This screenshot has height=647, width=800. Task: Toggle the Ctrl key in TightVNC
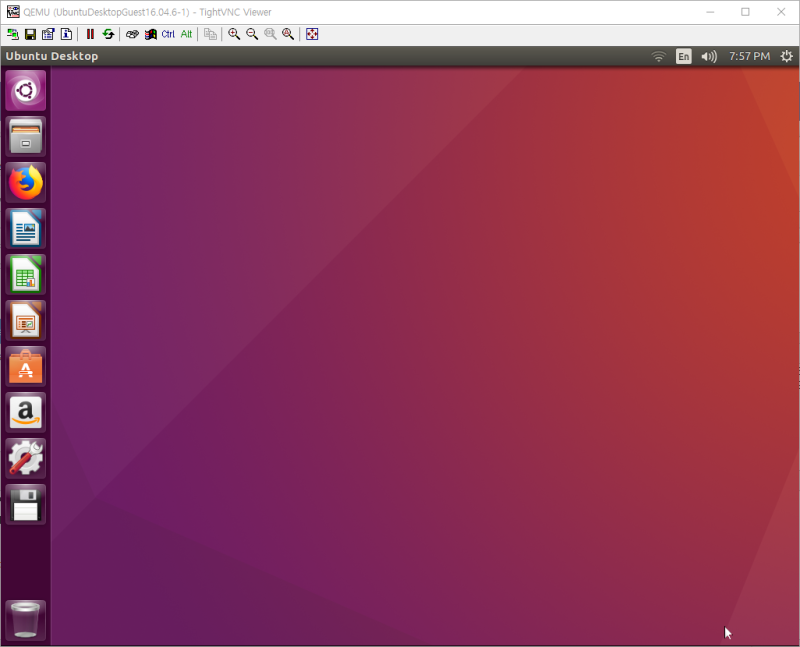point(167,34)
